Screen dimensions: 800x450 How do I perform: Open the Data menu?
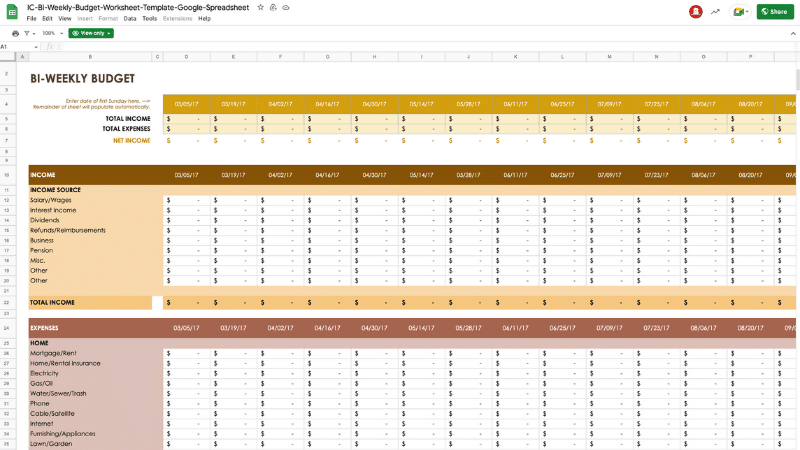coord(130,18)
